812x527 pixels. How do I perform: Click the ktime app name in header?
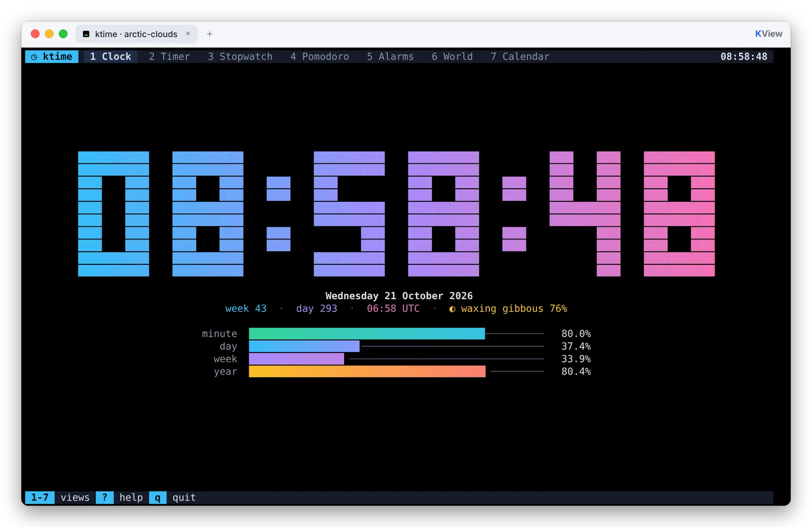pos(57,56)
